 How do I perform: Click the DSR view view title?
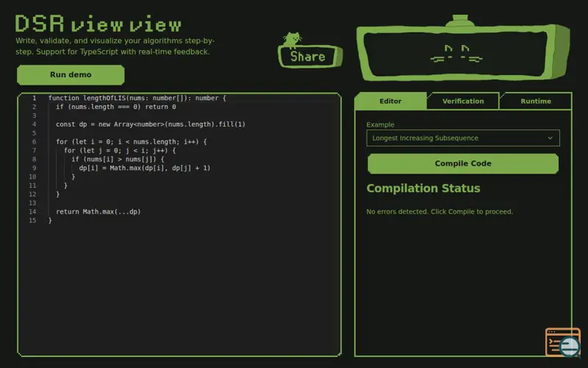click(x=98, y=24)
